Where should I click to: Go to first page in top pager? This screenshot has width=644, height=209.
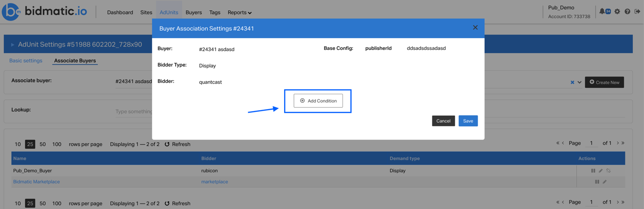(x=558, y=143)
